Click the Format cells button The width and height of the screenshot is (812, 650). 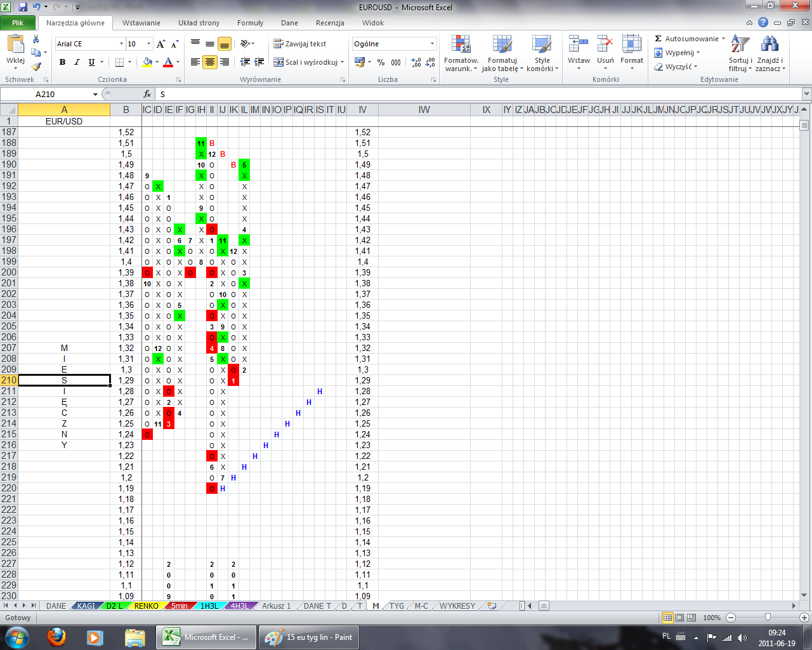[632, 53]
